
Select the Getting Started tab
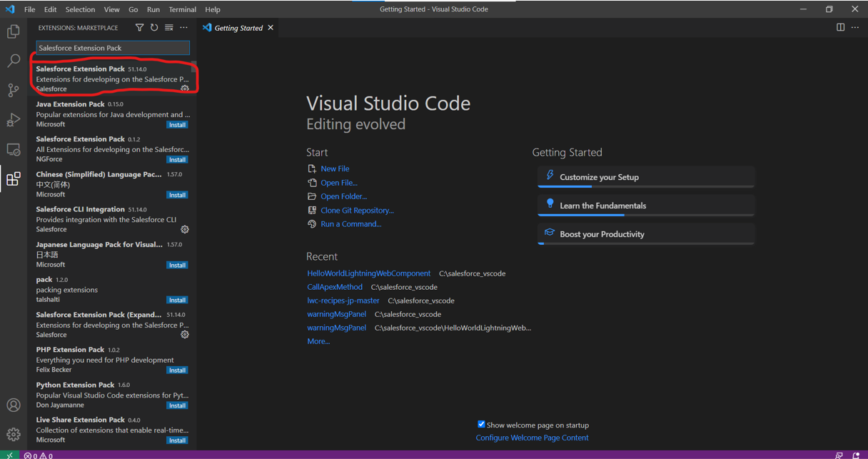(238, 28)
